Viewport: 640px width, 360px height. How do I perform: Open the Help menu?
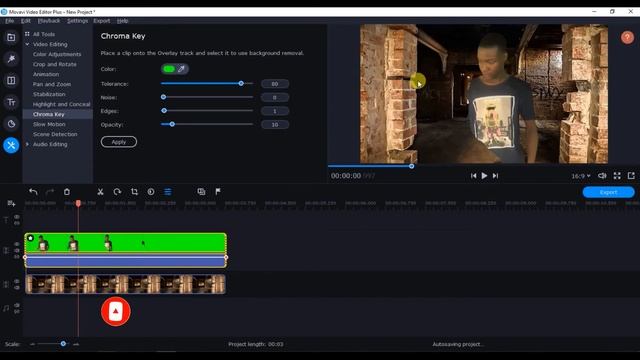(122, 21)
